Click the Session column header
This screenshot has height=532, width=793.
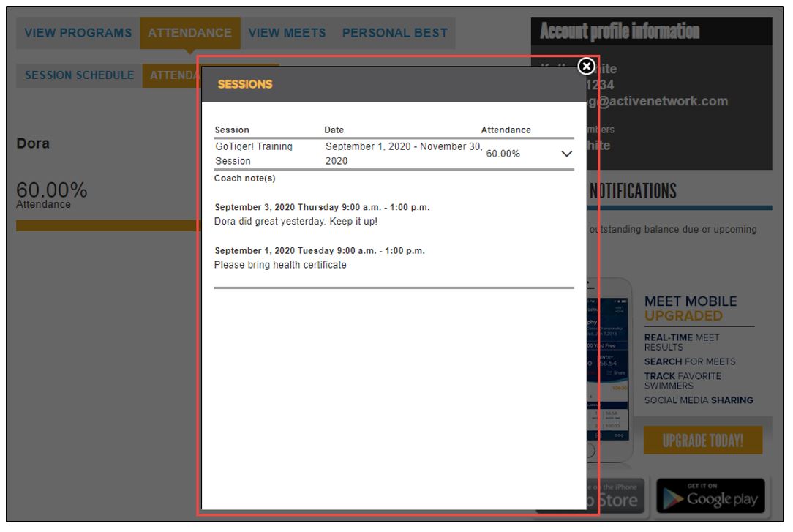pyautogui.click(x=232, y=130)
